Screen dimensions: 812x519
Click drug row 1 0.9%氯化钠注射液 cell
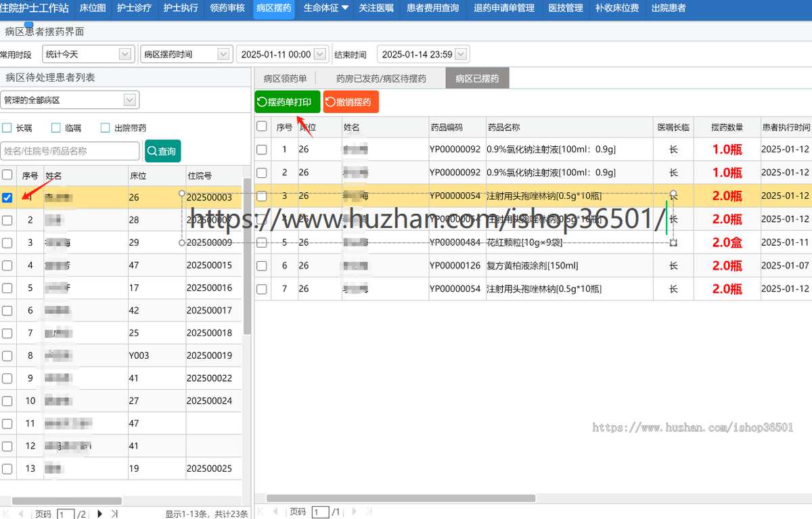(x=568, y=149)
